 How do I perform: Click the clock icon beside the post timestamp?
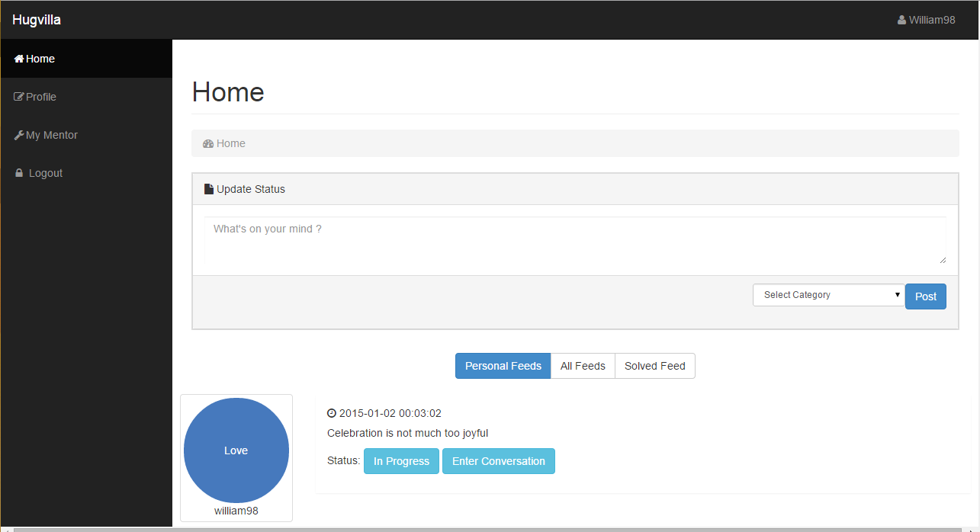coord(332,413)
